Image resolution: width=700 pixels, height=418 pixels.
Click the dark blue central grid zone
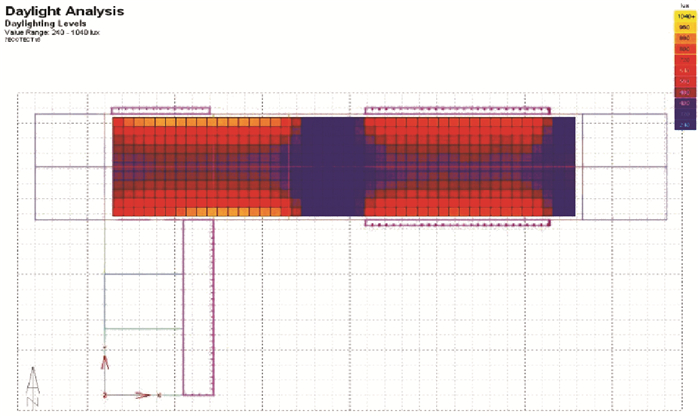click(332, 166)
